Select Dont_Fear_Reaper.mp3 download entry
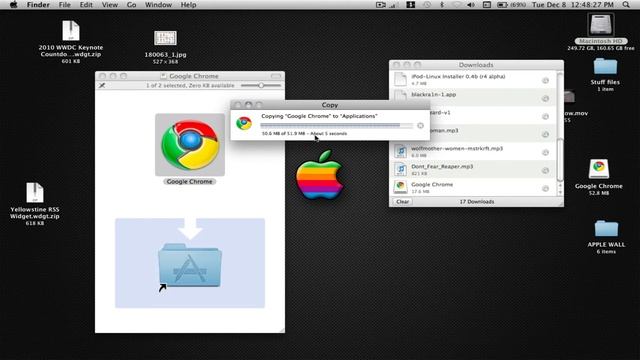640x360 pixels. [x=473, y=169]
